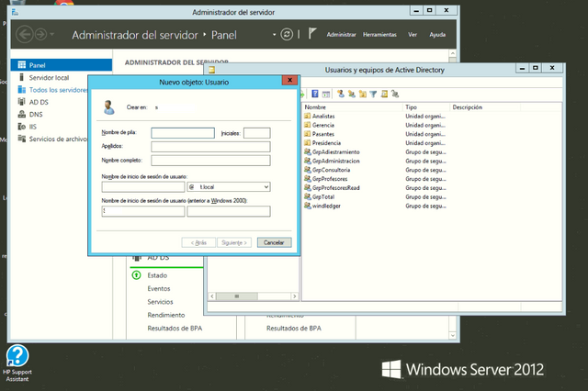Screen dimensions: 588x391
Task: Select Servidor local in sidebar
Action: point(49,77)
